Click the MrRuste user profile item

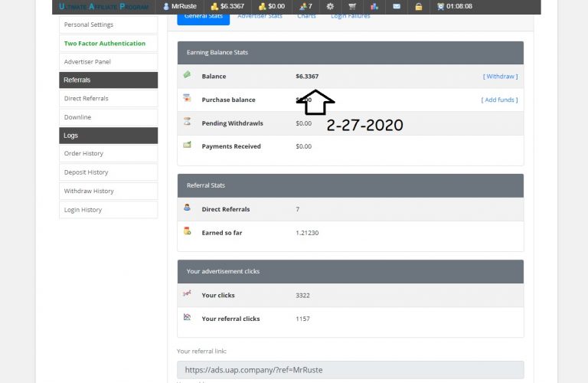click(180, 6)
